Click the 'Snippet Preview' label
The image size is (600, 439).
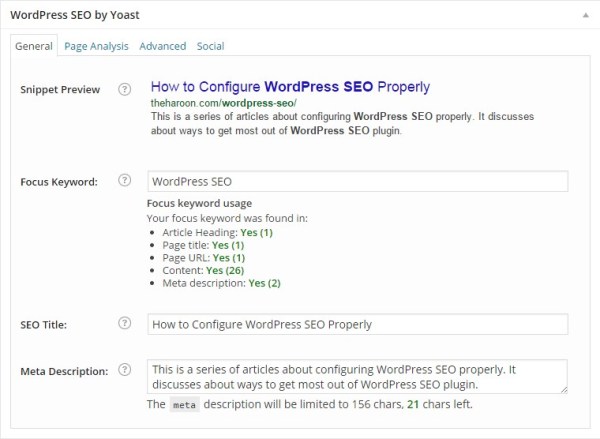[60, 90]
